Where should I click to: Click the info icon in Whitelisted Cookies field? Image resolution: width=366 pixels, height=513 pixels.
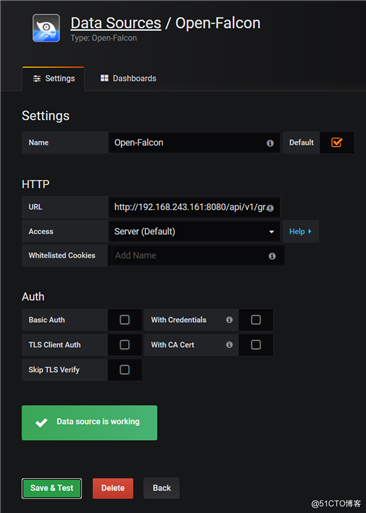tap(272, 256)
